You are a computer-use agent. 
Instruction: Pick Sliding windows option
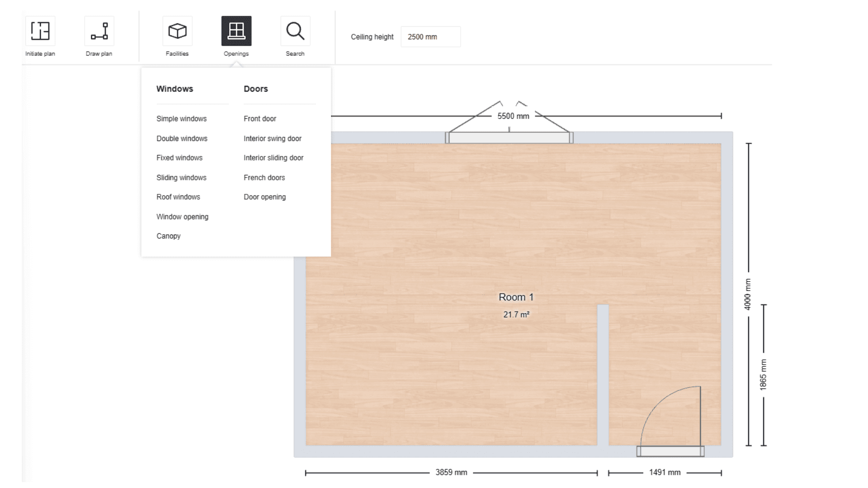point(182,178)
